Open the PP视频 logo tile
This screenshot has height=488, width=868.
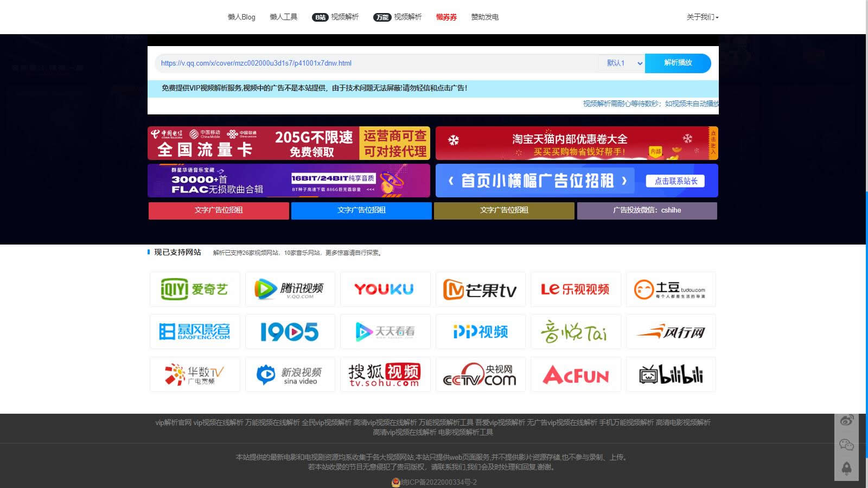(x=481, y=331)
